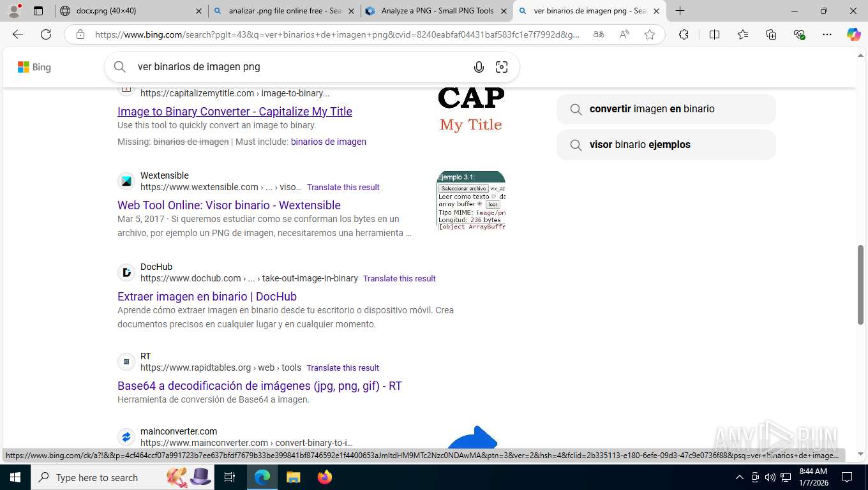Click 'binarios de imagen' must include link

click(329, 142)
